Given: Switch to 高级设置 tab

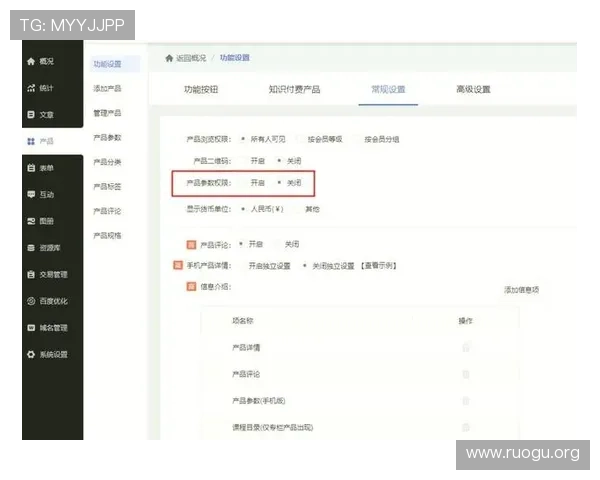Looking at the screenshot, I should tap(473, 90).
